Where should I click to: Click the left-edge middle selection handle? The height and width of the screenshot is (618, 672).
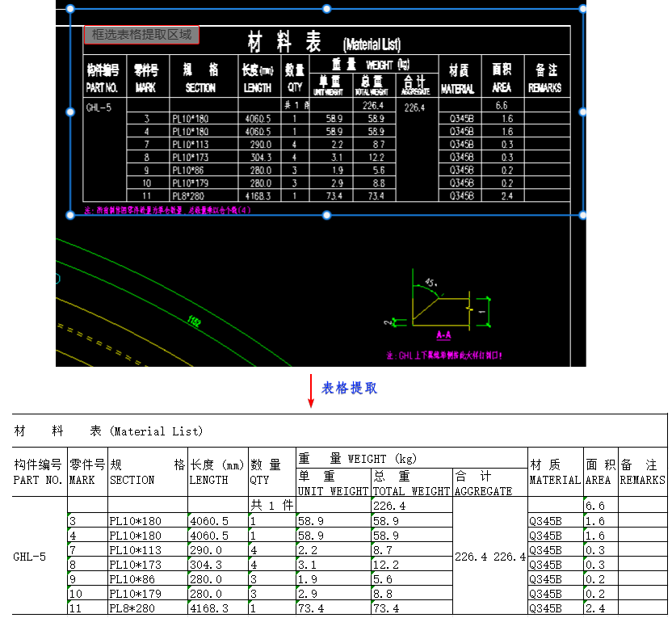70,112
